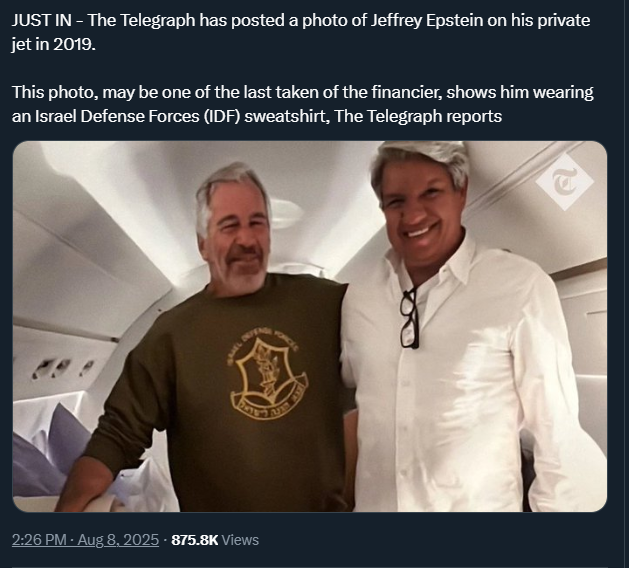
Task: Click the Telegraph logo watermark on the photo
Action: [565, 182]
